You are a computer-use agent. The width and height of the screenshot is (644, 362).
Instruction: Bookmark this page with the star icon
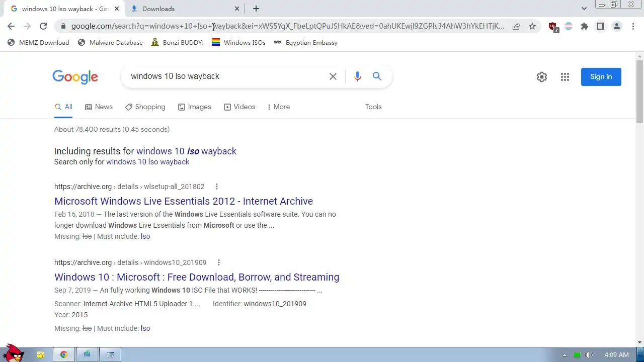(532, 26)
